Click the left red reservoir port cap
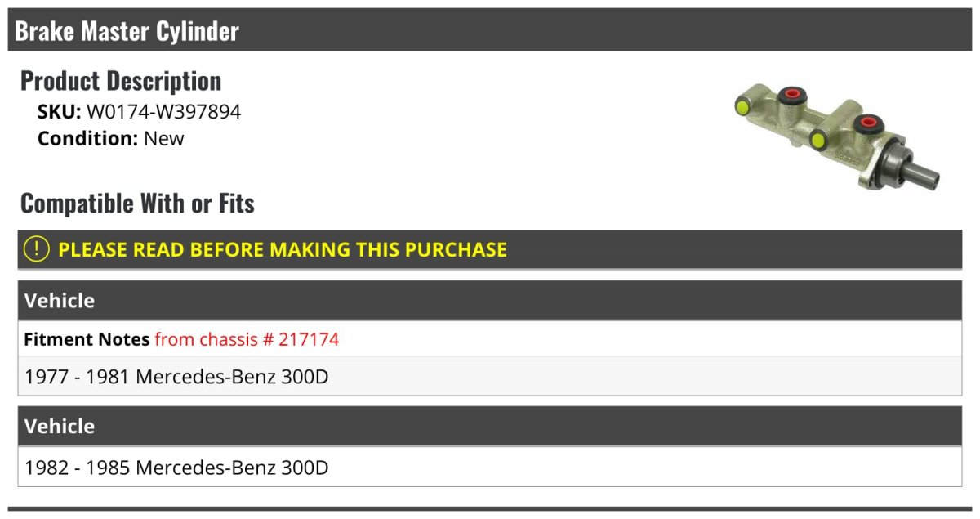 [x=791, y=96]
